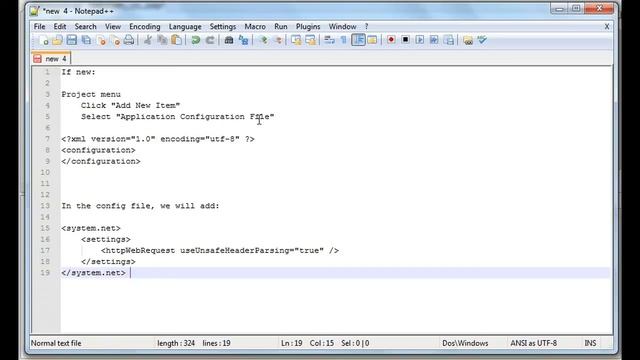
Task: Click the Undo green arrow icon
Action: (196, 40)
